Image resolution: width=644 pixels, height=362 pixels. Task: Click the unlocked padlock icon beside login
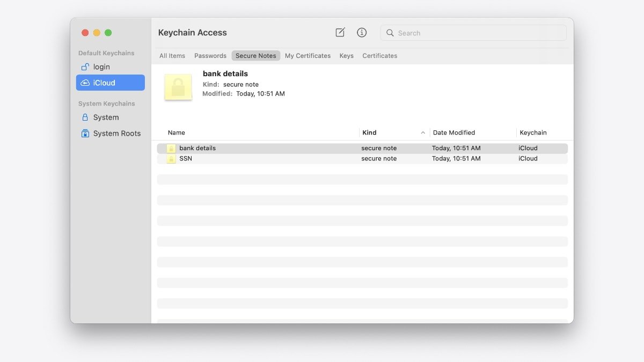click(x=85, y=67)
